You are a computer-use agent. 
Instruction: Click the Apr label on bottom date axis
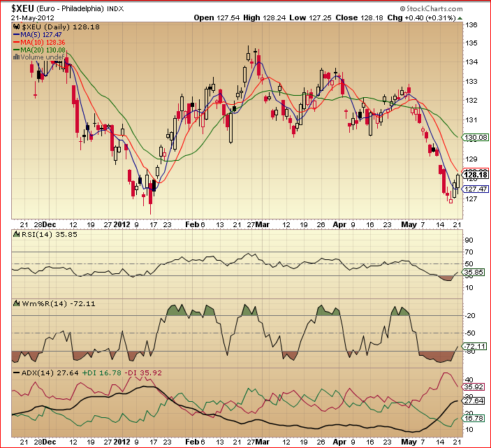click(x=339, y=442)
